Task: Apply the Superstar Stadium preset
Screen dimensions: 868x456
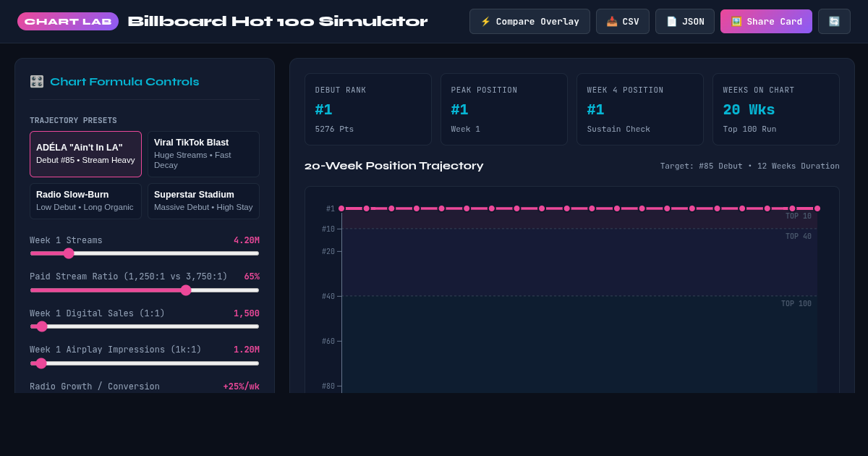Action: 203,201
